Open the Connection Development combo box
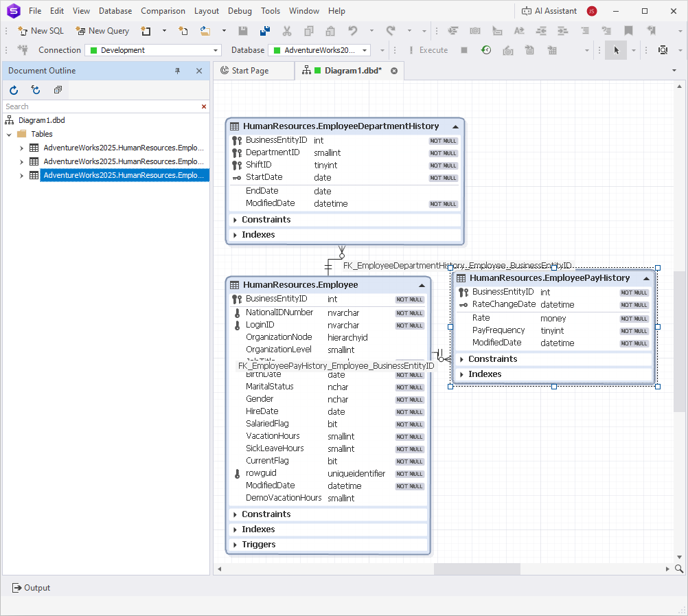This screenshot has height=616, width=688. (153, 50)
